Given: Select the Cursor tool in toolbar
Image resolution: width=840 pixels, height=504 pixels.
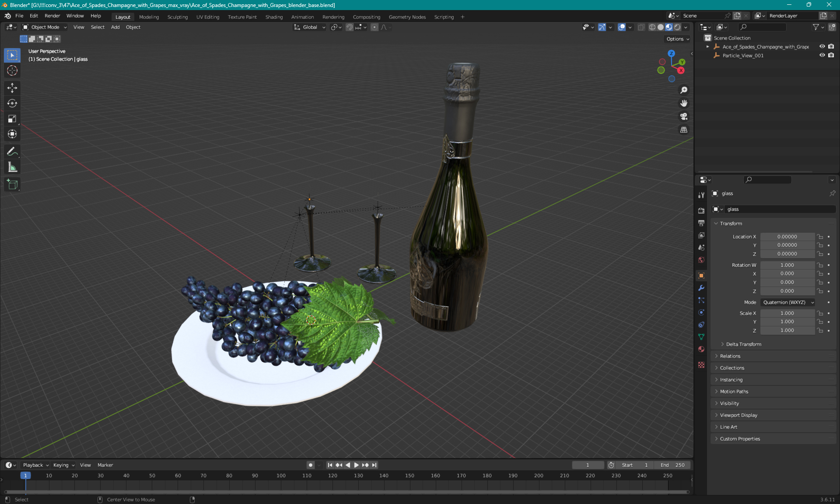Looking at the screenshot, I should click(12, 70).
